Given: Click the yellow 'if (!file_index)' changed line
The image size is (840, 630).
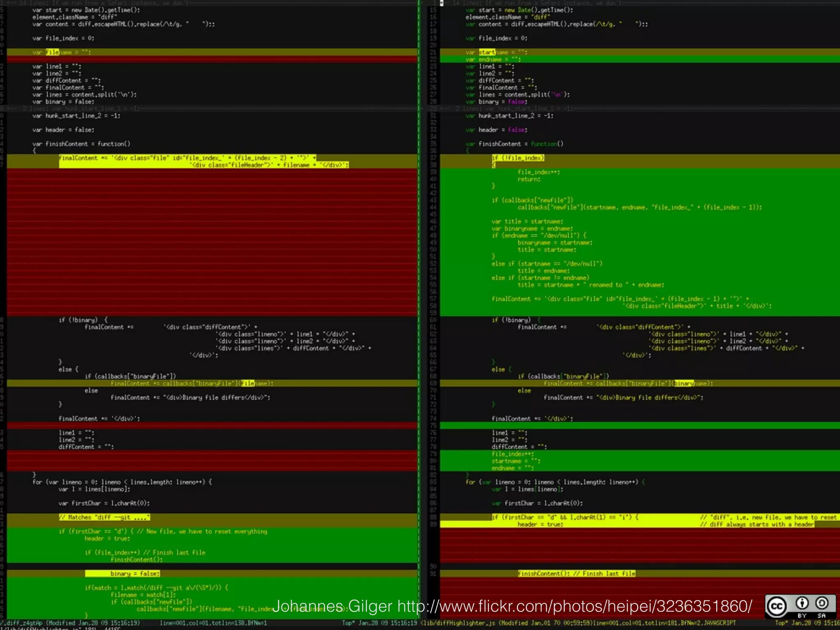Looking at the screenshot, I should tap(518, 158).
